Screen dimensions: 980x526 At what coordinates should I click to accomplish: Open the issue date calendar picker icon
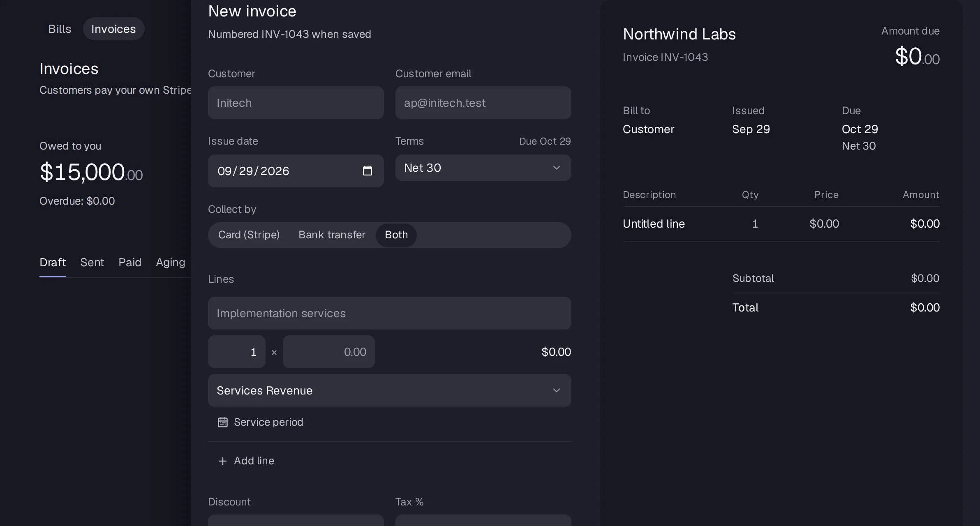click(367, 171)
